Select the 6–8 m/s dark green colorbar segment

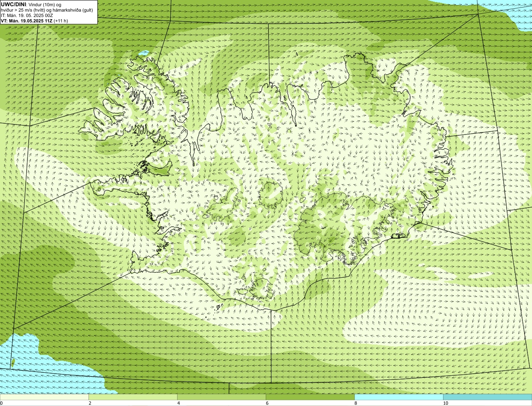(310, 397)
